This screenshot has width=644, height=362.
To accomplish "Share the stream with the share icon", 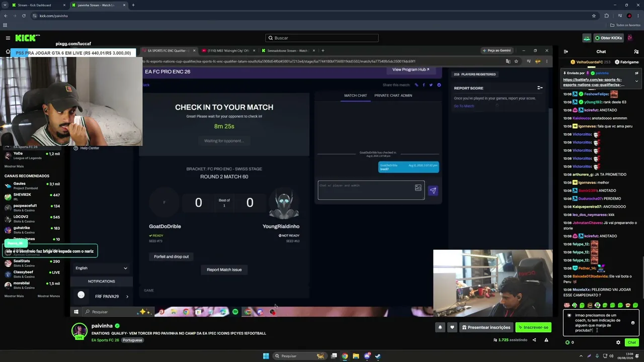I will pos(534,340).
